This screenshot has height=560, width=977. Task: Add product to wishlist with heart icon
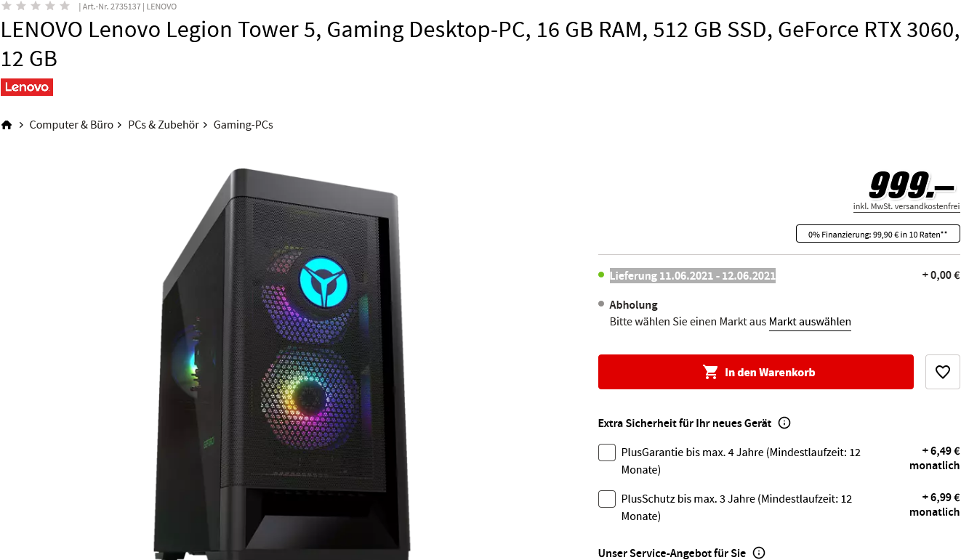[942, 372]
